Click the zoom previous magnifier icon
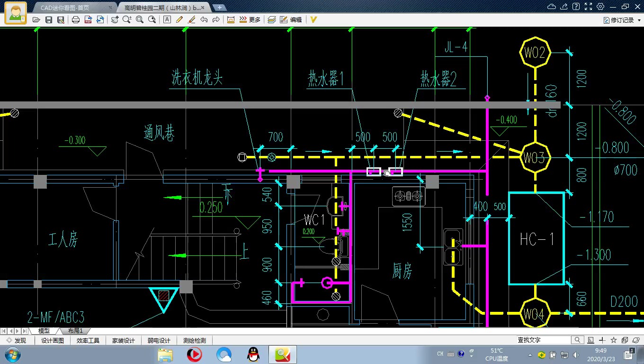This screenshot has height=364, width=644. point(152,20)
